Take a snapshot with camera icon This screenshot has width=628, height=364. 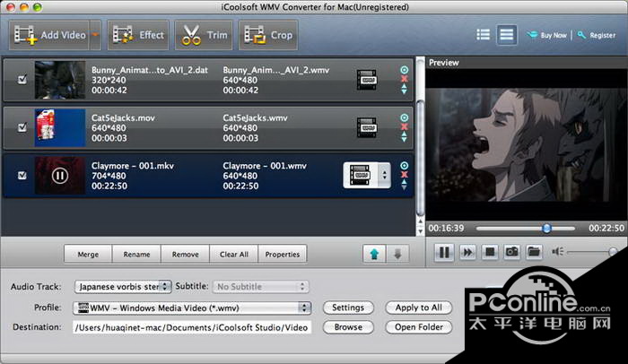click(511, 252)
